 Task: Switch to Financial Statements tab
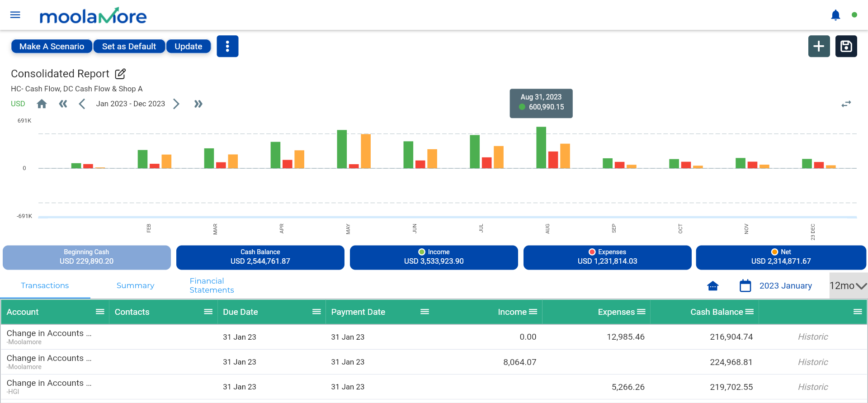212,285
